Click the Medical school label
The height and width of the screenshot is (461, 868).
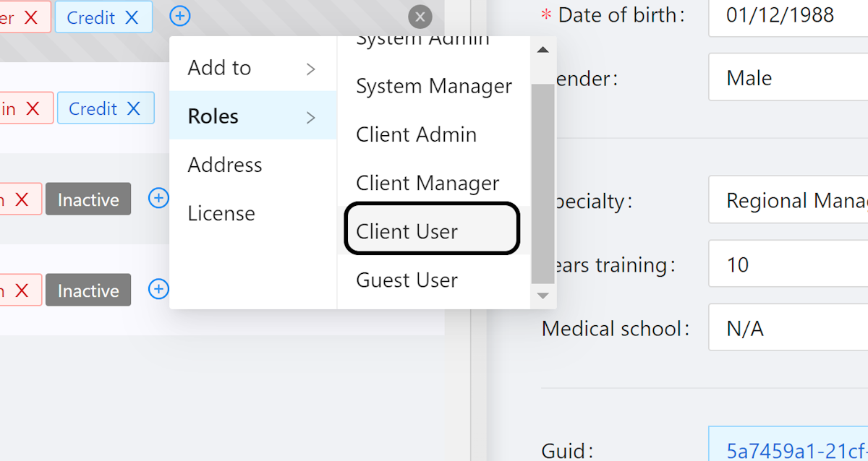(x=615, y=329)
